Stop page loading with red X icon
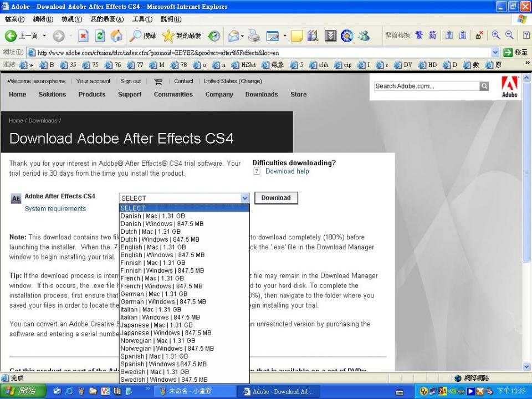532x399 pixels. click(x=83, y=35)
